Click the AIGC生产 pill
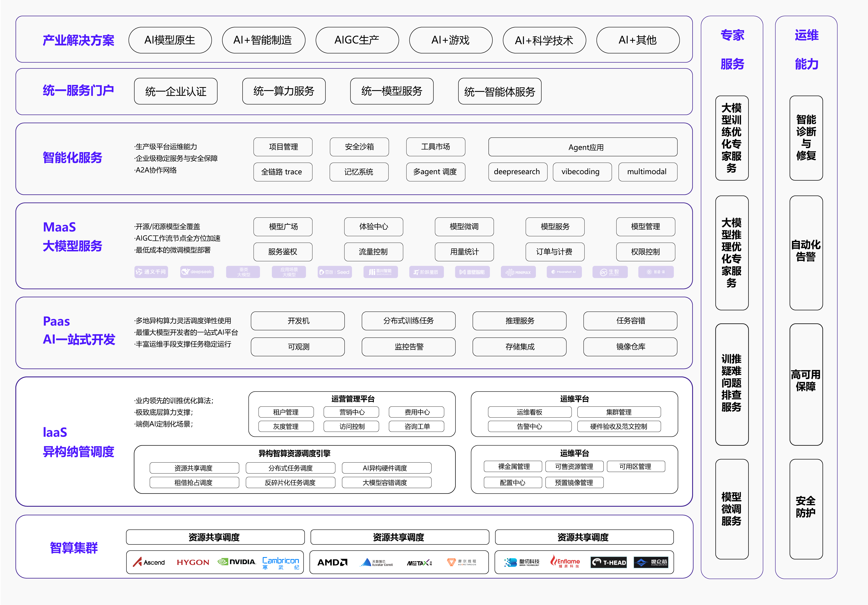This screenshot has width=868, height=605. point(357,40)
